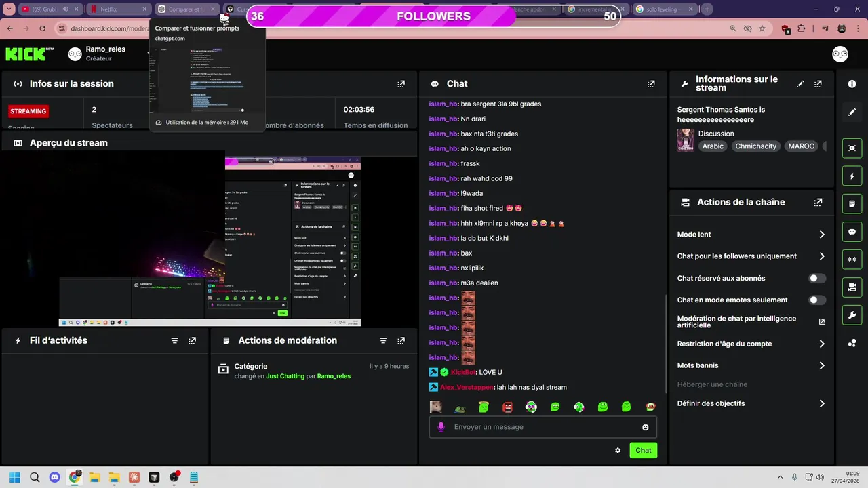
Task: Click the purple microphone icon in message box
Action: click(x=441, y=427)
